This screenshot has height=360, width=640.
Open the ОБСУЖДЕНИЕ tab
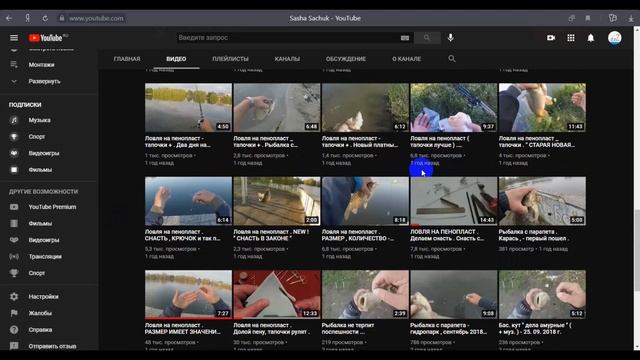pos(346,59)
